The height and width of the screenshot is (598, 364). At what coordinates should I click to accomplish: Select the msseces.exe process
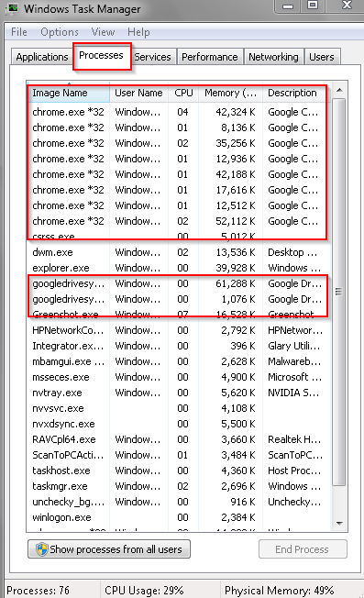pos(179,377)
